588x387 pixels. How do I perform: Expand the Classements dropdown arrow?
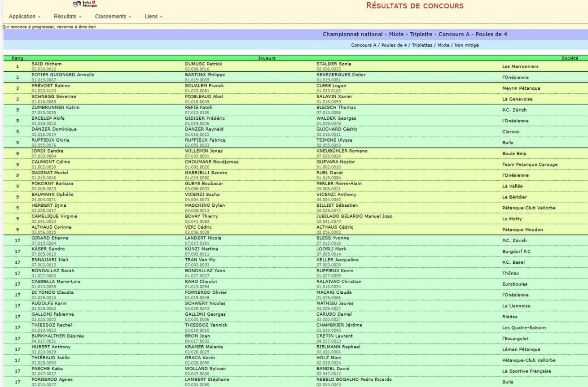point(130,17)
